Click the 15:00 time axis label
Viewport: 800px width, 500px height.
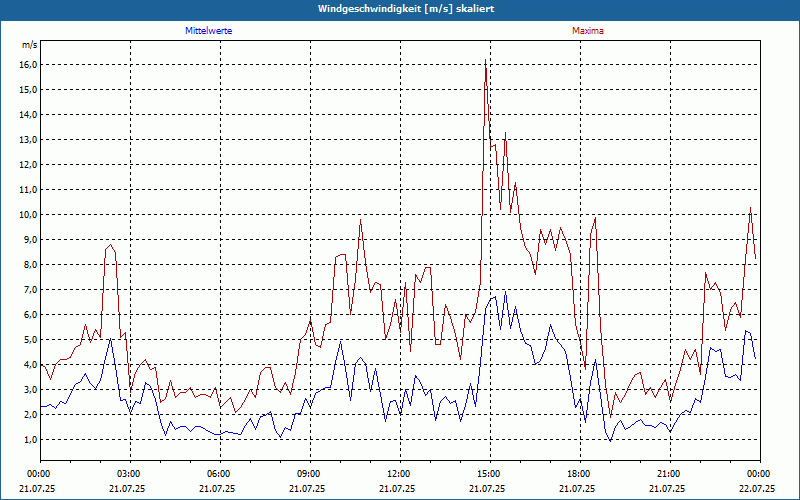[490, 474]
